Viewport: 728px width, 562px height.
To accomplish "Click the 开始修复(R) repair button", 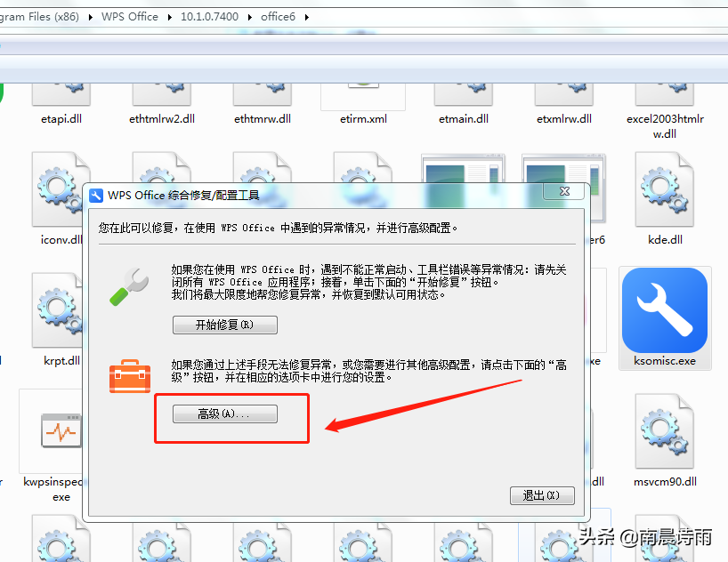I will click(x=224, y=325).
